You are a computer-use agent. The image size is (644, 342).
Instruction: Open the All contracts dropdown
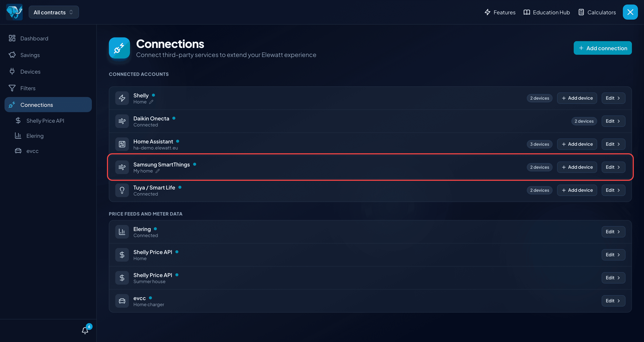point(54,12)
